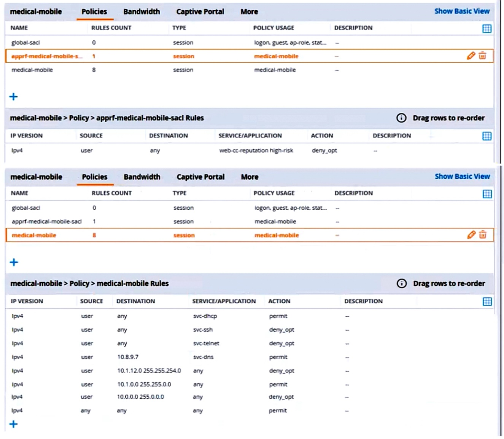Click info icon in medical-mobile Rules title bar
The width and height of the screenshot is (504, 439).
pos(402,283)
